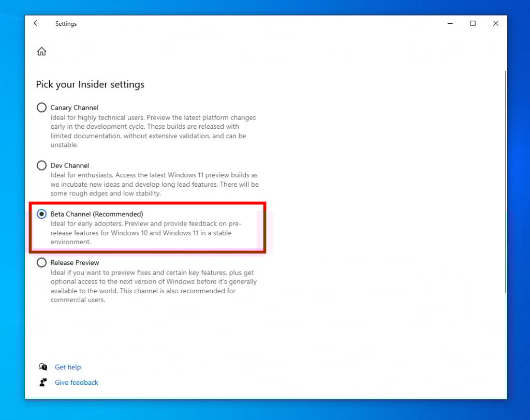Click the Give feedback person icon
Image resolution: width=530 pixels, height=420 pixels.
[x=43, y=382]
